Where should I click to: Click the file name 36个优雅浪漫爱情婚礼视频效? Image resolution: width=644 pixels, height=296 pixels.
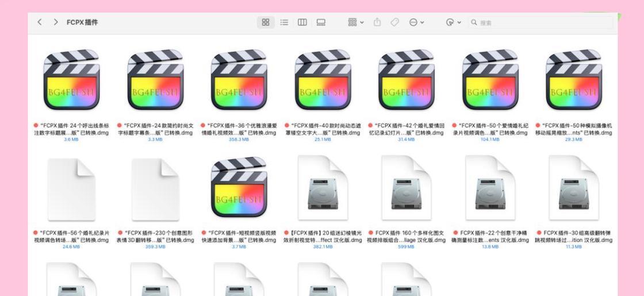(239, 129)
